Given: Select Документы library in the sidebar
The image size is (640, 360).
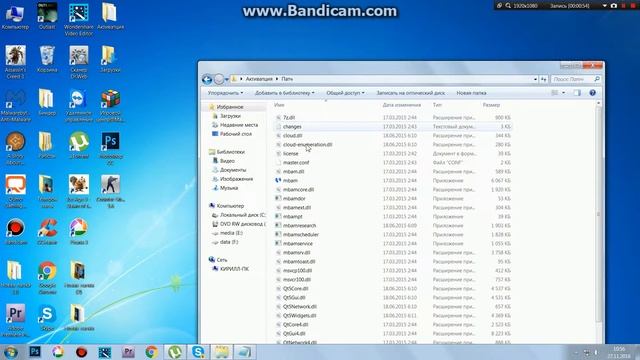Looking at the screenshot, I should [233, 170].
